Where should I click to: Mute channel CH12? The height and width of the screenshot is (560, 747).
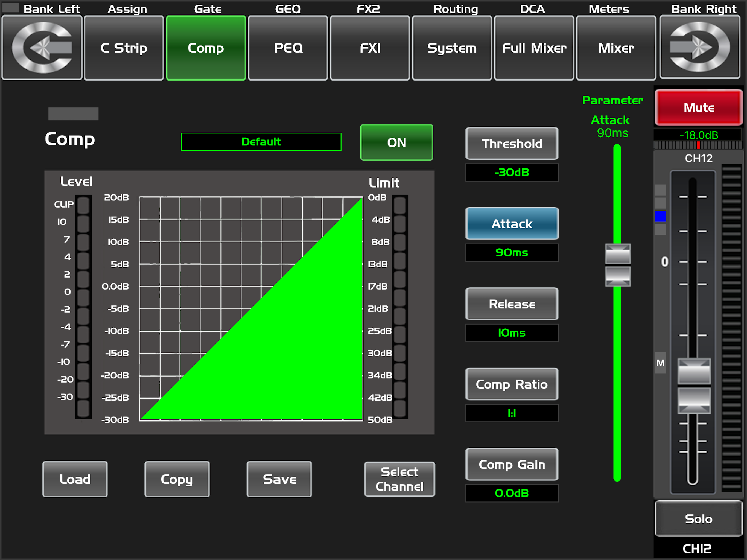point(699,107)
